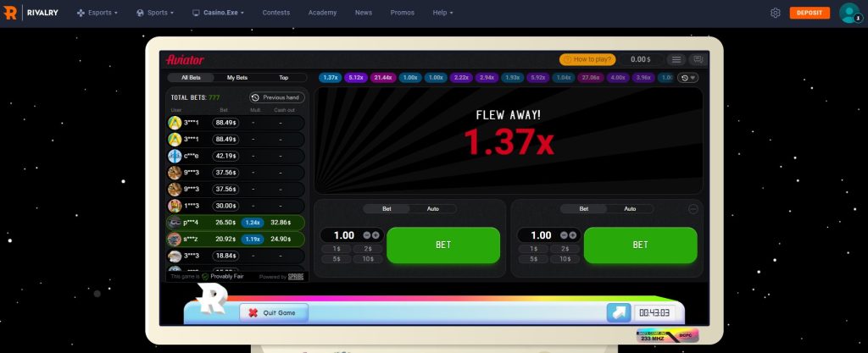Viewport: 868px width, 353px height.
Task: Choose 10$ preset in left bet panel
Action: [x=368, y=259]
